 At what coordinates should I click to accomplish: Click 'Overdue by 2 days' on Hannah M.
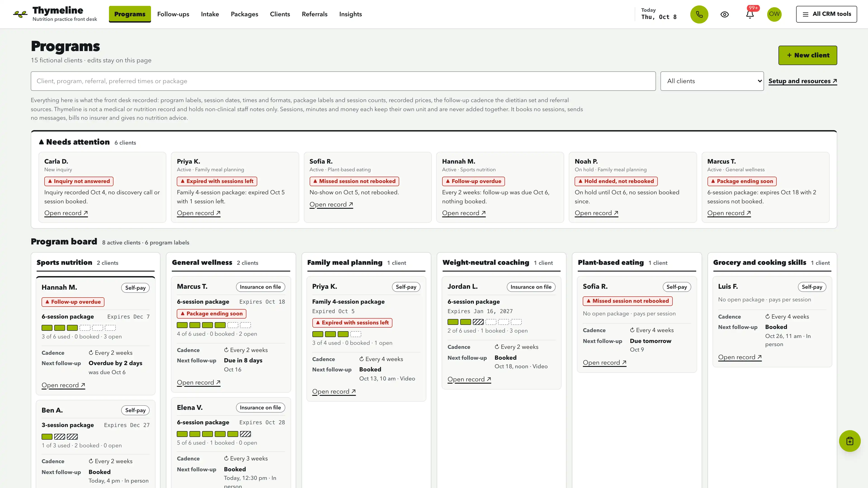tap(115, 363)
